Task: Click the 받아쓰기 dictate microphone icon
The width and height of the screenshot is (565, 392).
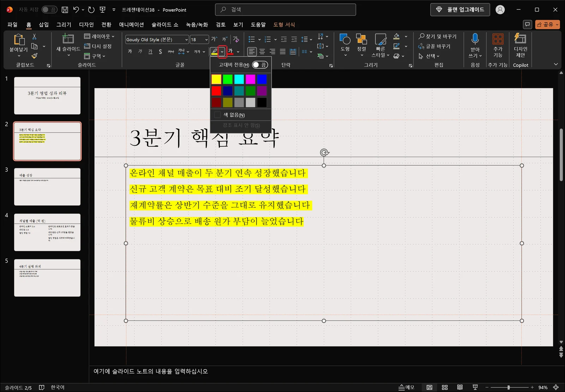Action: click(x=475, y=39)
